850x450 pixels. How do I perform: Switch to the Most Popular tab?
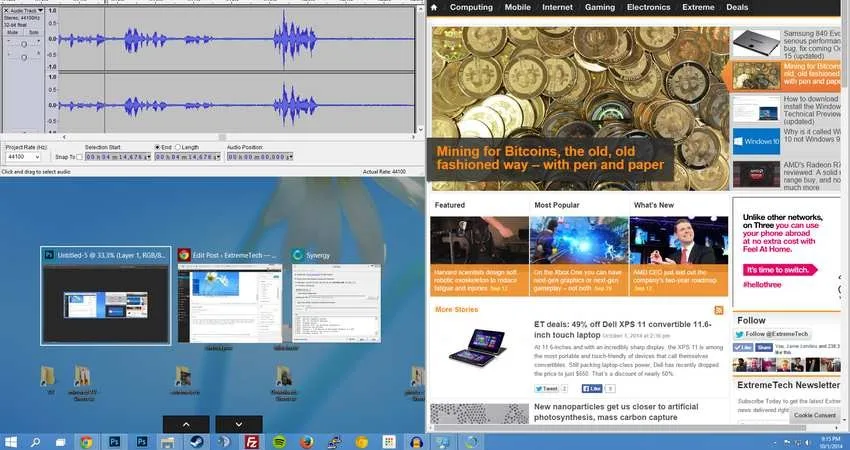pyautogui.click(x=557, y=205)
